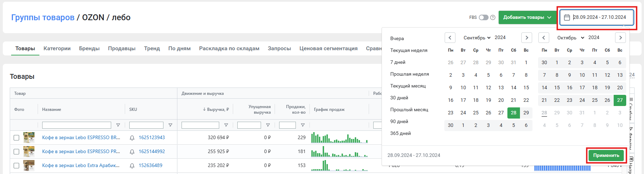
Task: Check the box for Lebo ESPRESSO PR row
Action: [x=16, y=152]
